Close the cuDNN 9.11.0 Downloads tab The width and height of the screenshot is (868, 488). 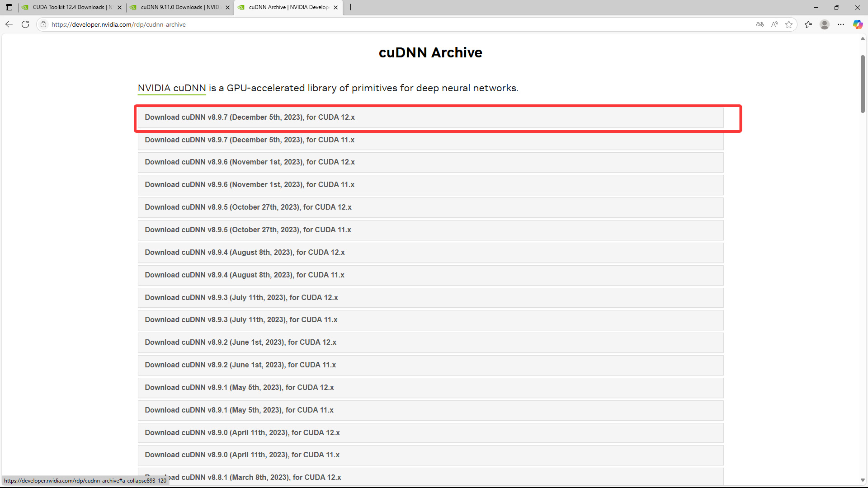pyautogui.click(x=227, y=7)
